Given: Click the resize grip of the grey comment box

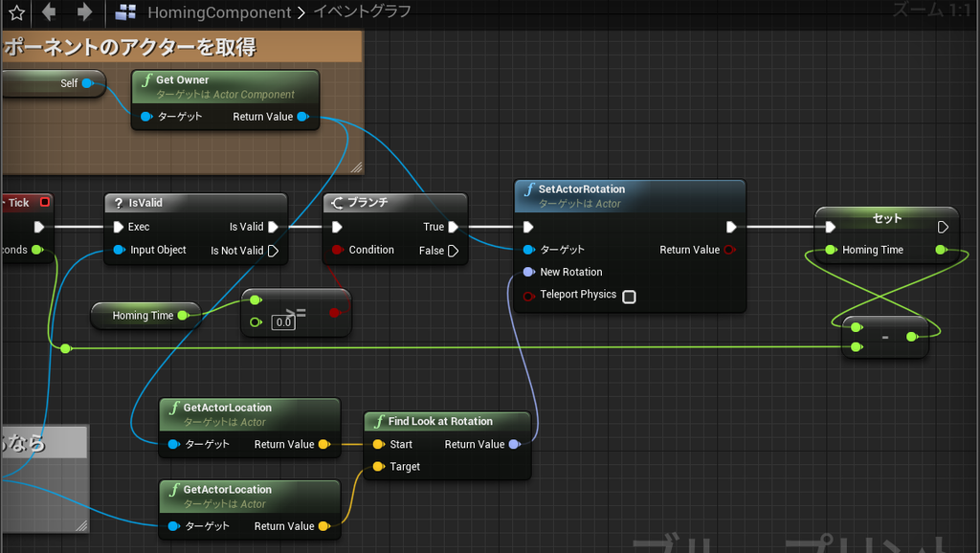Looking at the screenshot, I should click(x=82, y=525).
